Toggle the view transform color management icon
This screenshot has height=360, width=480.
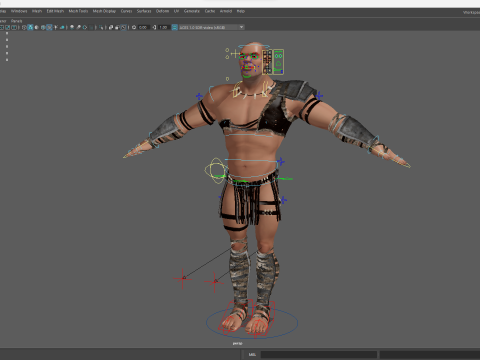click(x=174, y=27)
